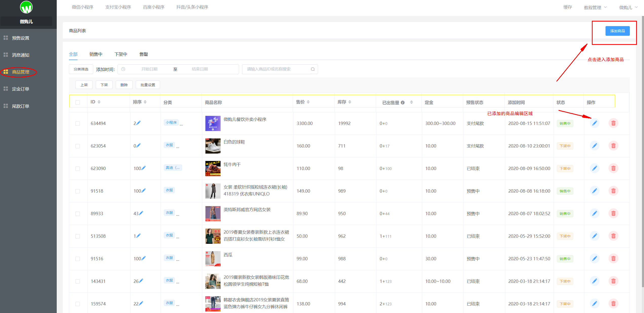
Task: Switch to the 销售中 tab
Action: [x=96, y=54]
